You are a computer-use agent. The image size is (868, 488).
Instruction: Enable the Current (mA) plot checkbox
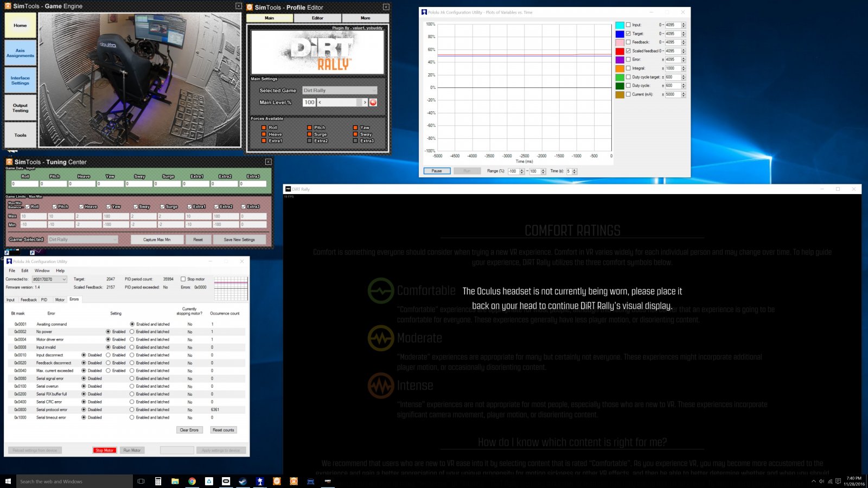[628, 94]
